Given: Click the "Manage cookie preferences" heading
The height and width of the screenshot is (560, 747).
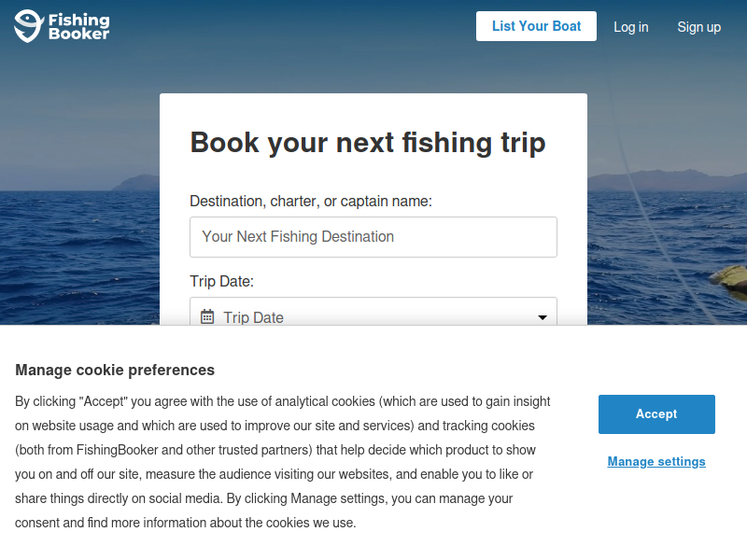Looking at the screenshot, I should tap(115, 370).
